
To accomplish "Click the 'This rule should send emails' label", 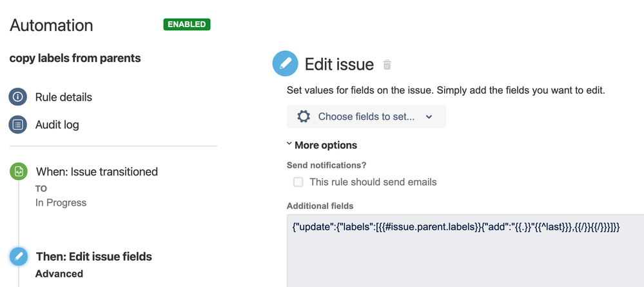I will (373, 182).
